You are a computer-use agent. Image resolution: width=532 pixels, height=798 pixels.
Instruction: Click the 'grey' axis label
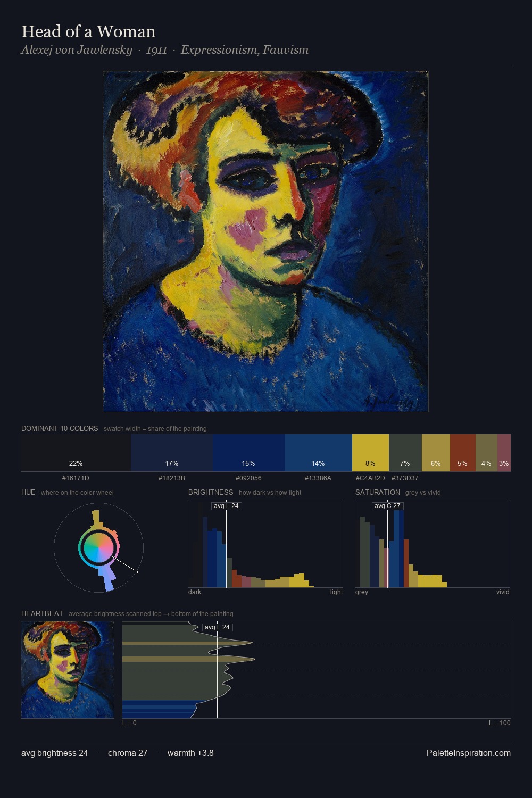[x=362, y=592]
